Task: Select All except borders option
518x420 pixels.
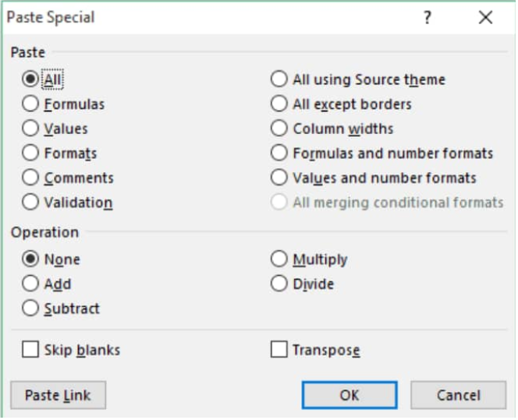Action: (x=280, y=104)
